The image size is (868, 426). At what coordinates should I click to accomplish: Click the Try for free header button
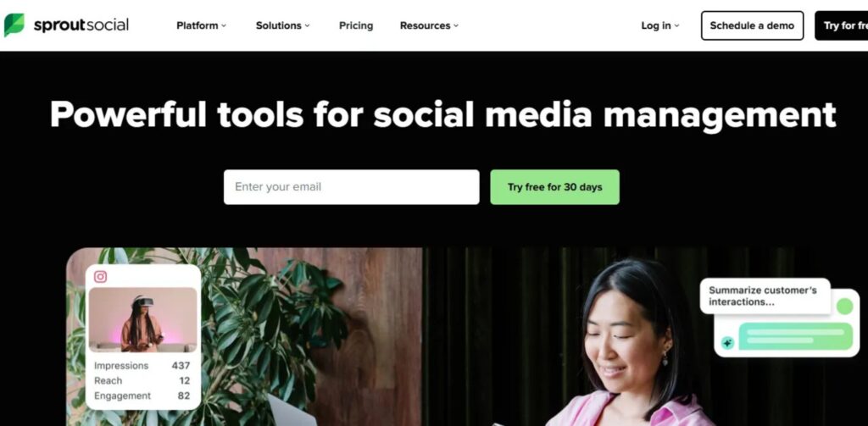pyautogui.click(x=842, y=25)
